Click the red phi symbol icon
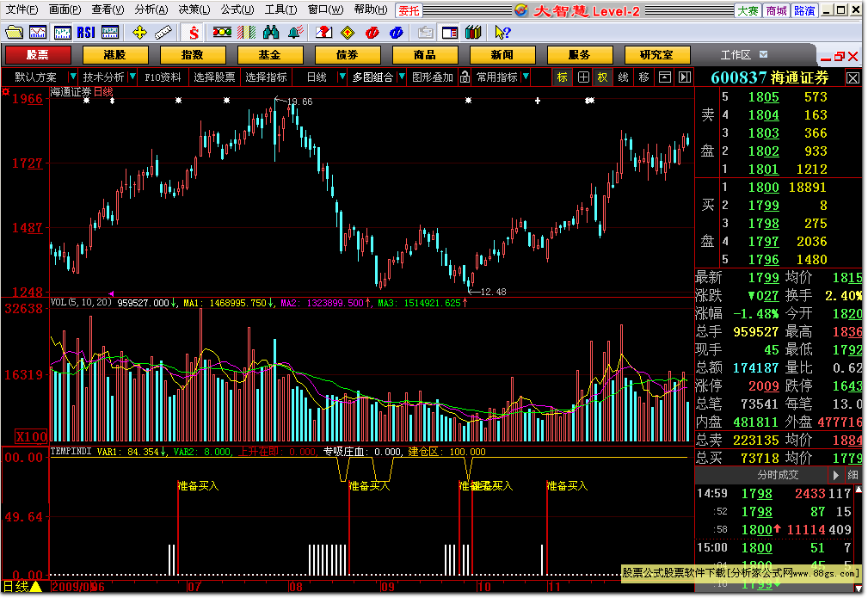Viewport: 868px width, 598px height. click(372, 33)
